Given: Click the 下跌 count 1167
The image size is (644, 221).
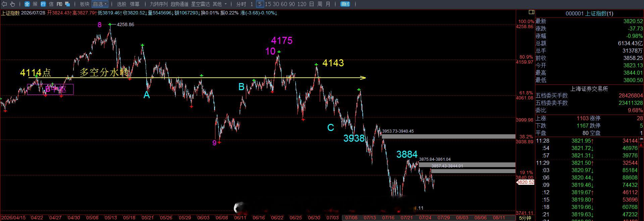Looking at the screenshot, I should (583, 126).
